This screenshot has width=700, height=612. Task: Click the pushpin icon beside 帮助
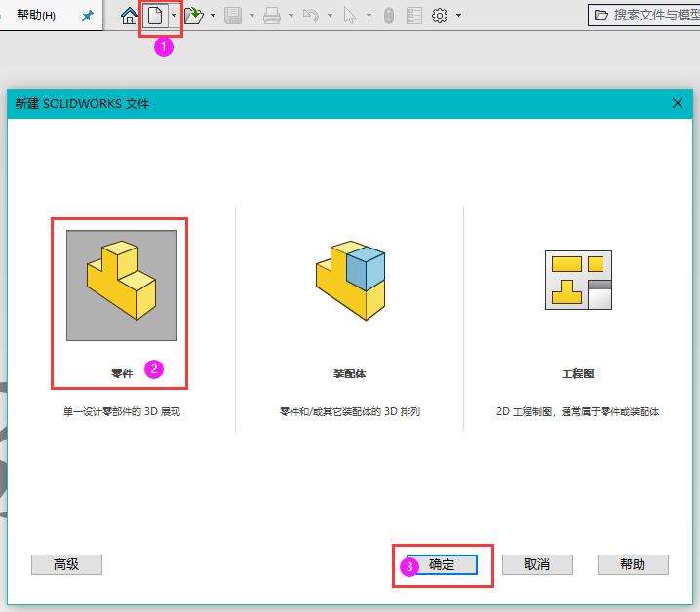click(x=88, y=16)
